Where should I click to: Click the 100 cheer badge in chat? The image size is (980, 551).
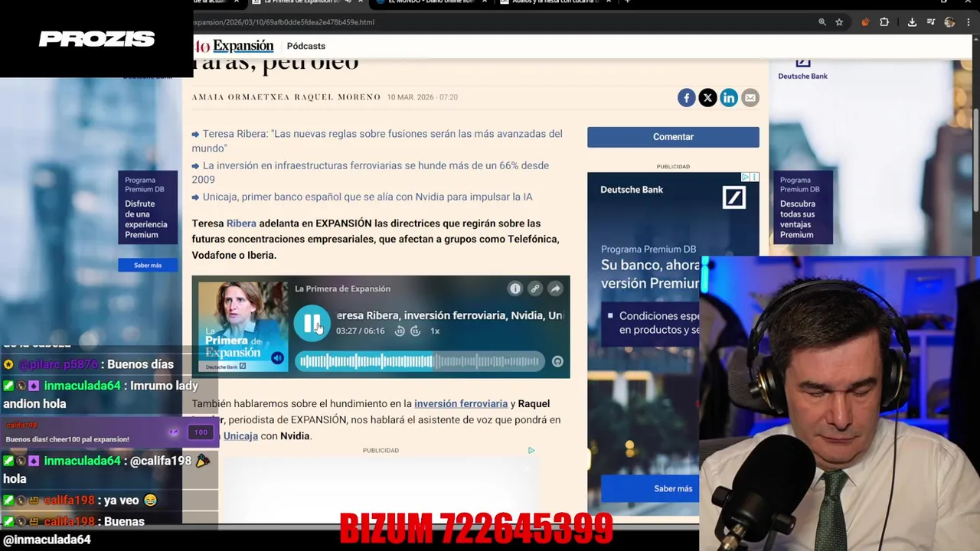(201, 432)
